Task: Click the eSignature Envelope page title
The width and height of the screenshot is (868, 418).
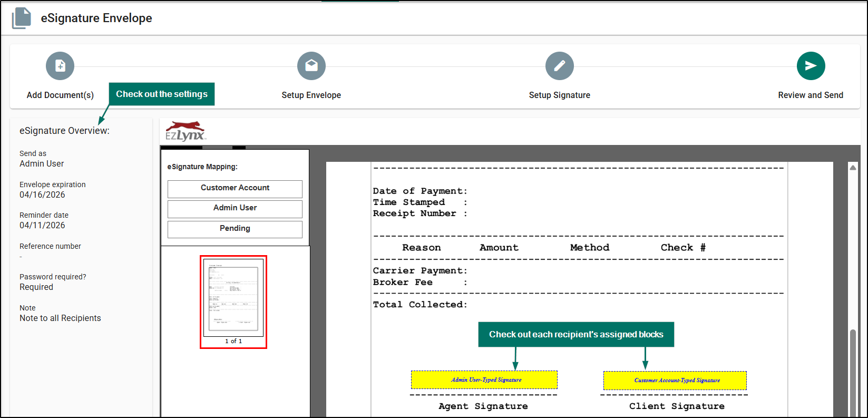Action: [x=96, y=18]
